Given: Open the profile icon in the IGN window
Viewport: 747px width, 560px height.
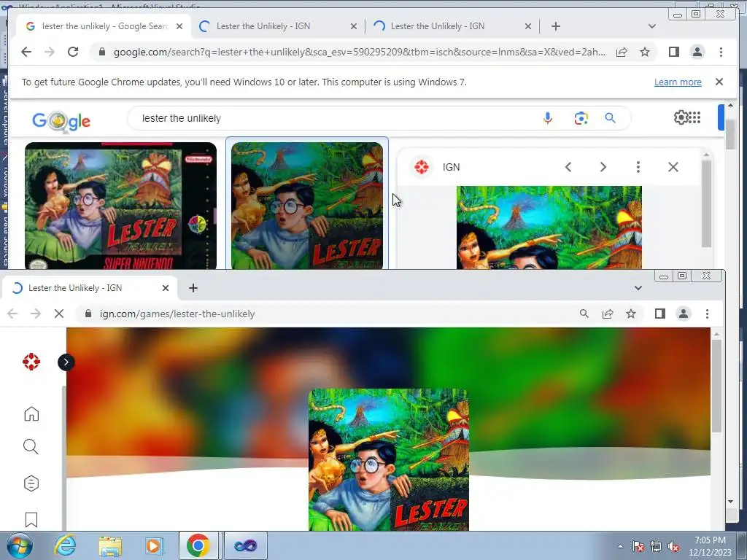Looking at the screenshot, I should [683, 314].
